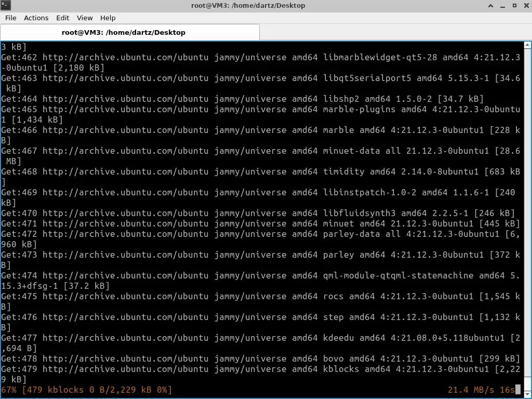Screen dimensions: 532x399
Task: Open the View menu
Action: [85, 18]
